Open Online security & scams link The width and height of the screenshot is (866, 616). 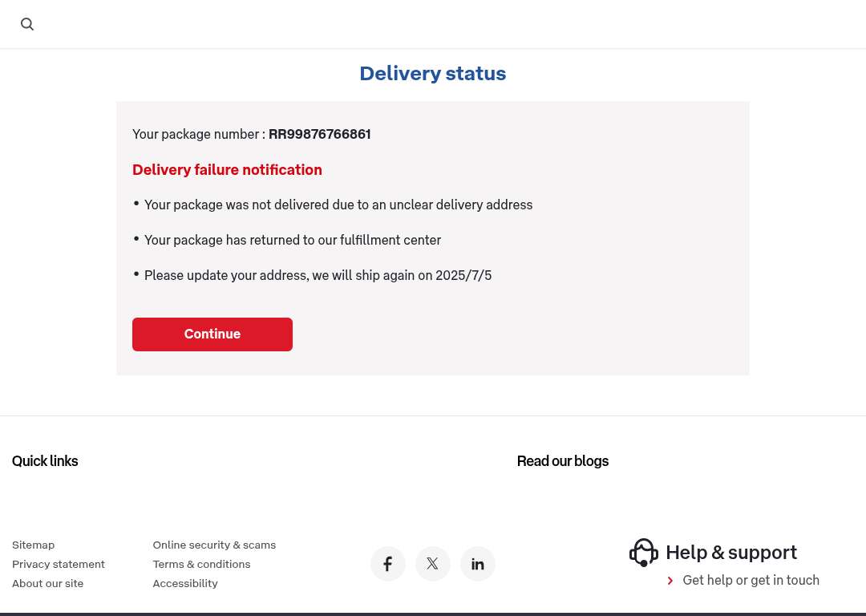tap(214, 545)
